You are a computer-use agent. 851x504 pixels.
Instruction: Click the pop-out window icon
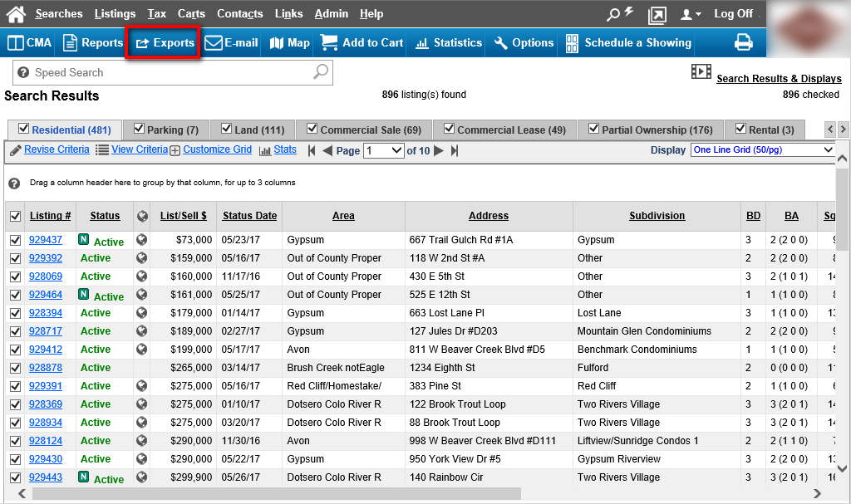point(657,15)
